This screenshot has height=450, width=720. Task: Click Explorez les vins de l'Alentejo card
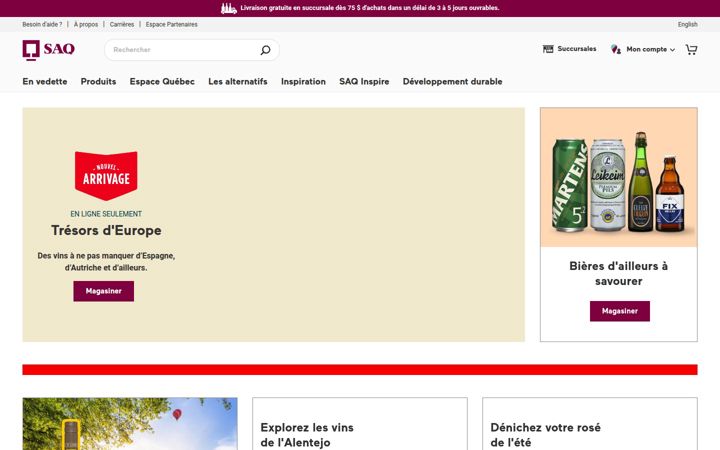(360, 424)
